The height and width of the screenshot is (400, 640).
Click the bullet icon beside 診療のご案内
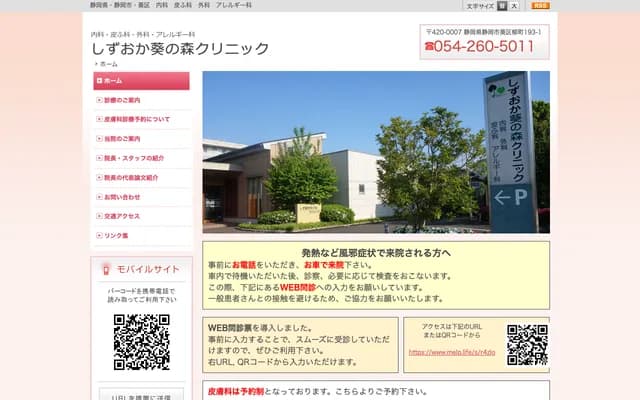click(99, 100)
